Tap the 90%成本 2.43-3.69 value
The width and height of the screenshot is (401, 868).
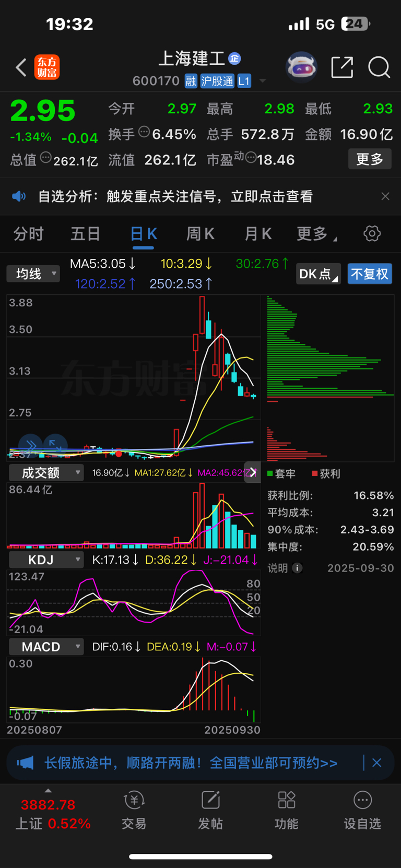367,530
